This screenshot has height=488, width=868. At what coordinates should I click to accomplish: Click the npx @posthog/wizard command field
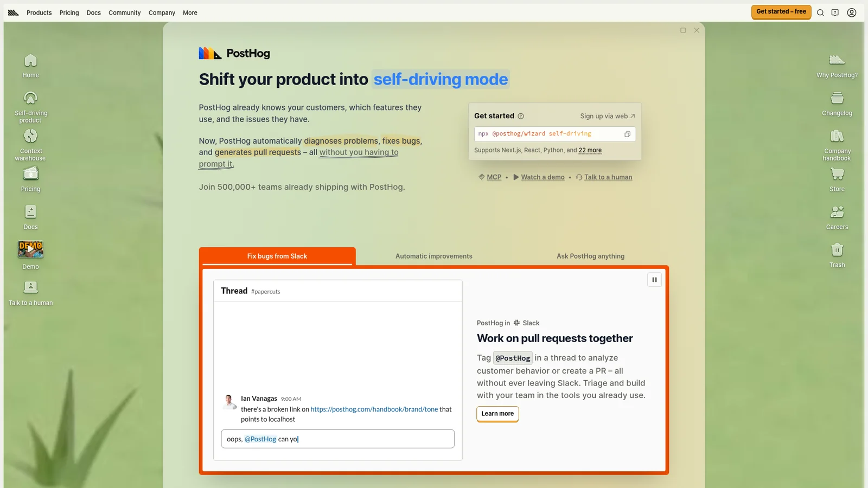tap(554, 134)
